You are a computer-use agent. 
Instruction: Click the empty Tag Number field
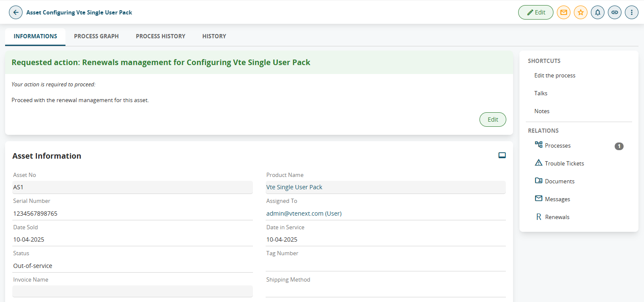coord(386,265)
